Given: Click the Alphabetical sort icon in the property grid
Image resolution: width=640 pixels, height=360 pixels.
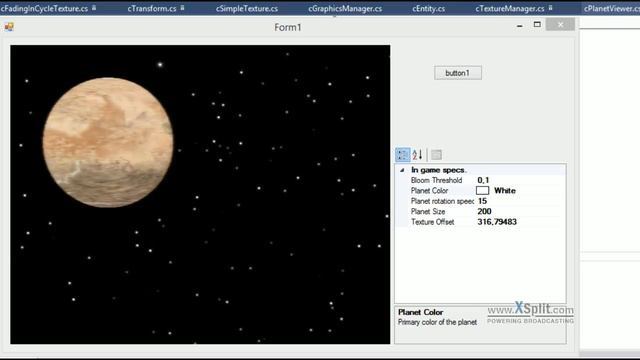Looking at the screenshot, I should [x=417, y=155].
